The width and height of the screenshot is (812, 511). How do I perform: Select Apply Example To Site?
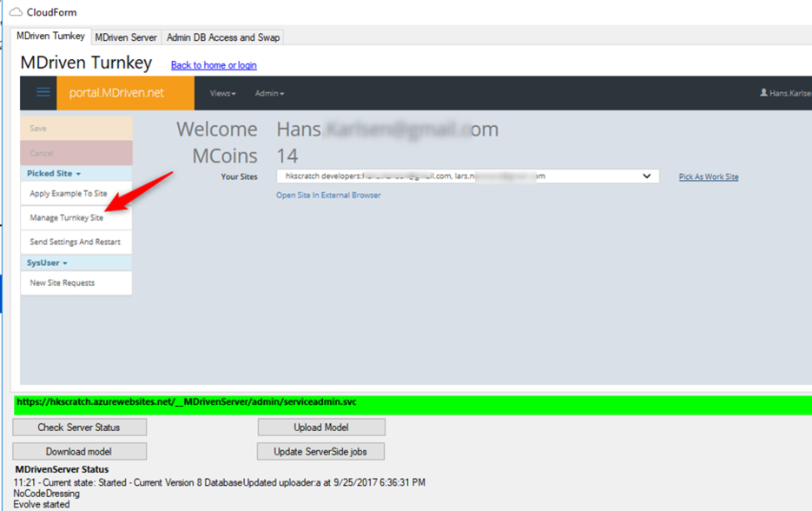tap(76, 193)
